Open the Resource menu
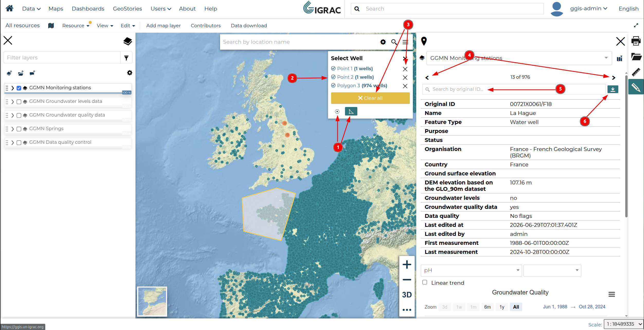The image size is (644, 330). (76, 25)
